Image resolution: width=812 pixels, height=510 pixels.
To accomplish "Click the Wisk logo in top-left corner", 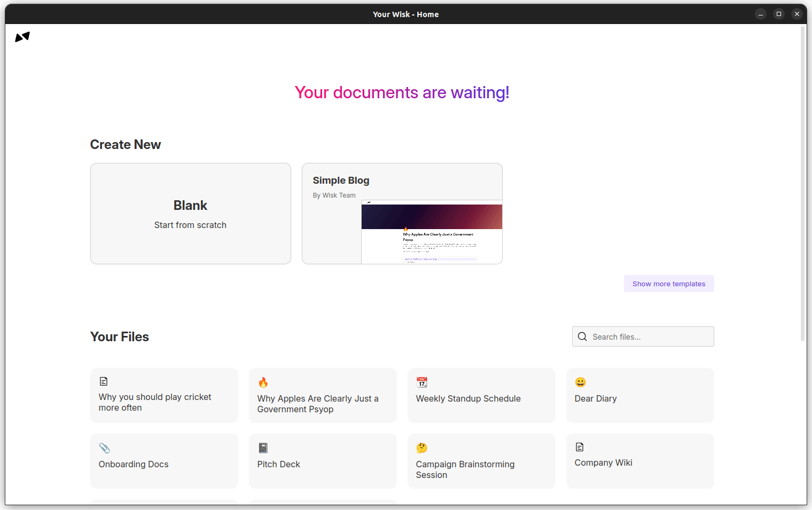I will [x=22, y=37].
